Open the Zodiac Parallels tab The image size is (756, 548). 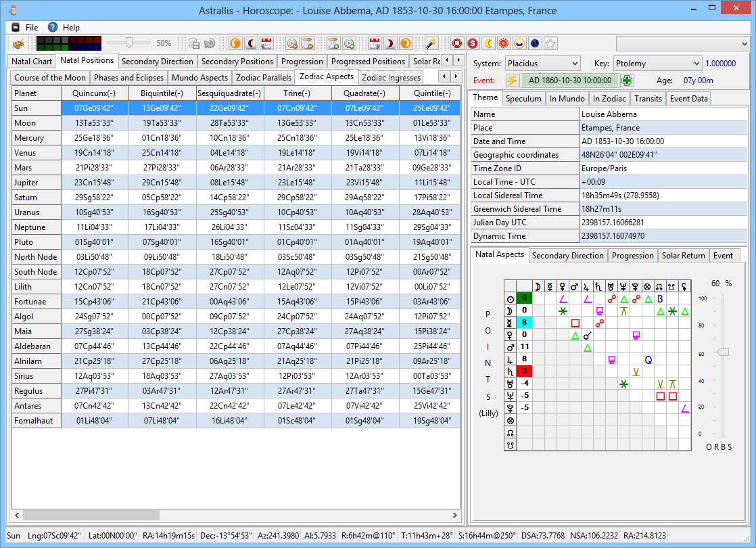pyautogui.click(x=264, y=78)
